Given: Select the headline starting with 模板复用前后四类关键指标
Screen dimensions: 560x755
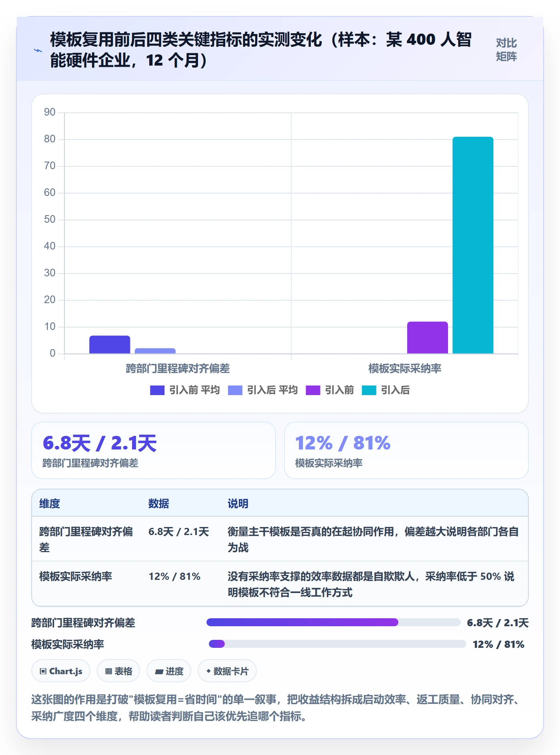Looking at the screenshot, I should 261,50.
